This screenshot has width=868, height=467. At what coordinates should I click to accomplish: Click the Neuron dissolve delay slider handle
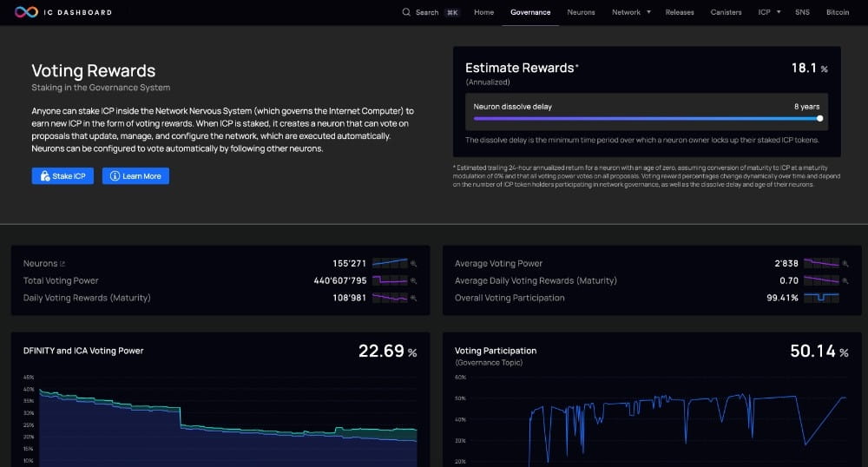click(x=820, y=118)
